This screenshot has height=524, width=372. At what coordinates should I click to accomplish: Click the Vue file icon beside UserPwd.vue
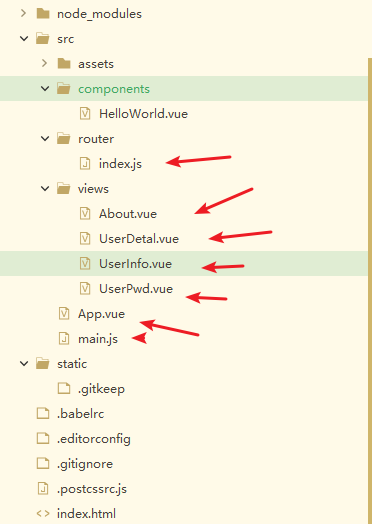pyautogui.click(x=85, y=288)
